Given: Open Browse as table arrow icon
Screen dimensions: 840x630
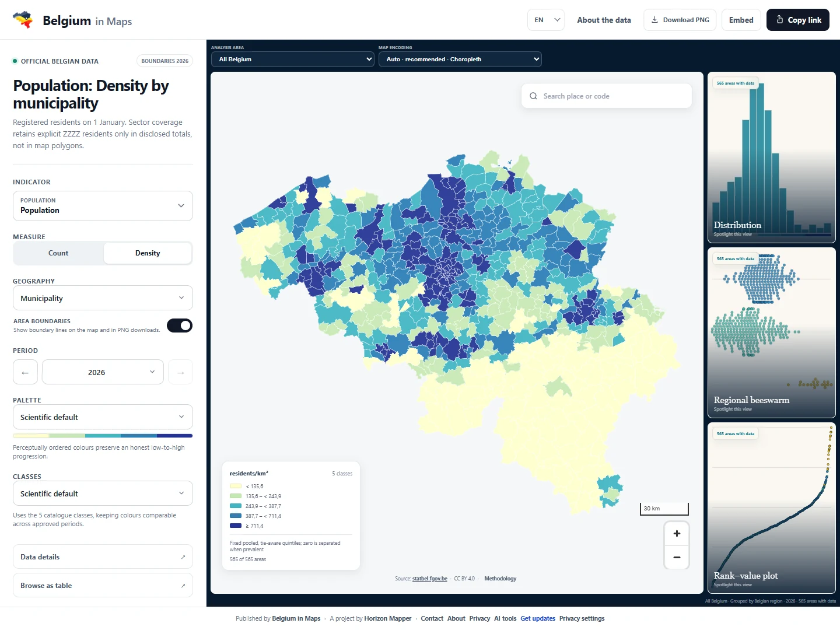Looking at the screenshot, I should (x=183, y=586).
